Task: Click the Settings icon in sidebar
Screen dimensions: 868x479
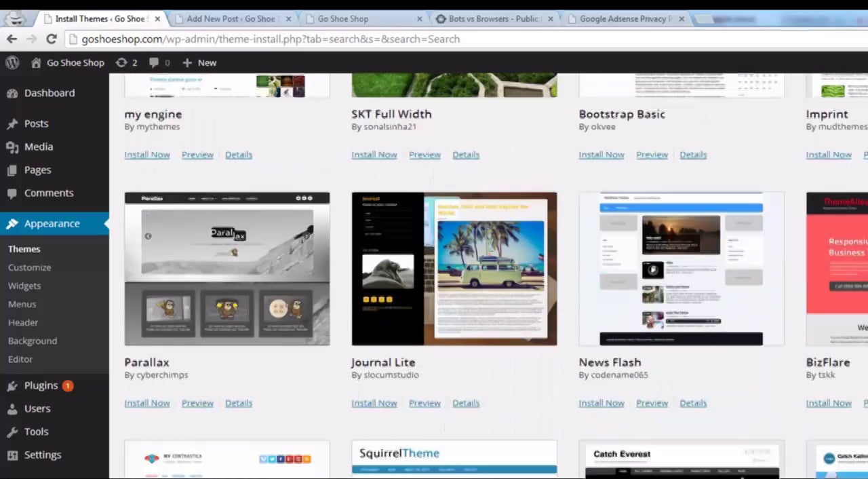Action: tap(12, 455)
